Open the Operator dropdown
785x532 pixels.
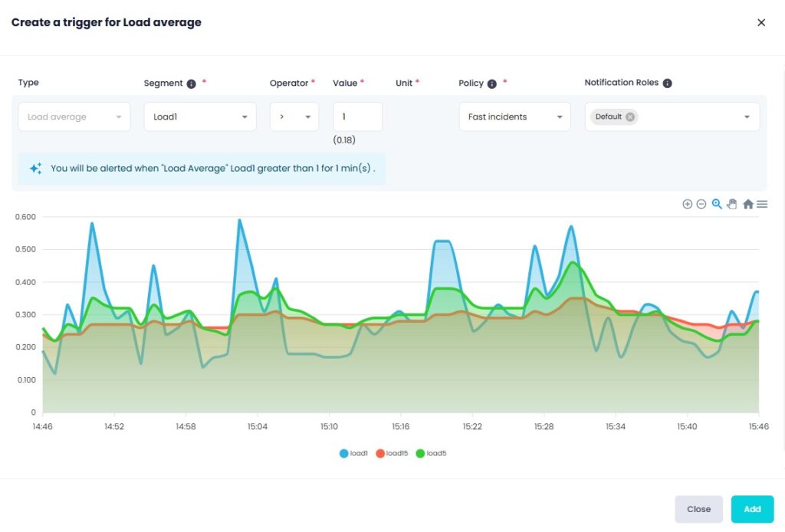[294, 117]
